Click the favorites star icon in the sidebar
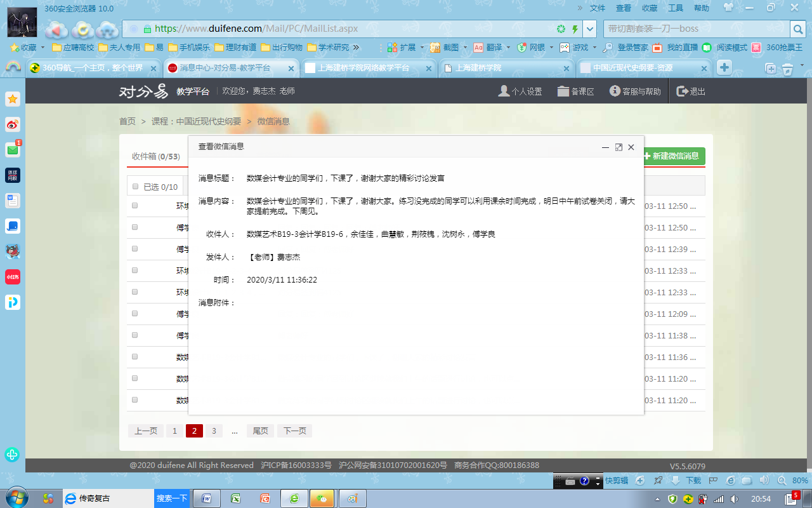This screenshot has height=508, width=812. [13, 99]
